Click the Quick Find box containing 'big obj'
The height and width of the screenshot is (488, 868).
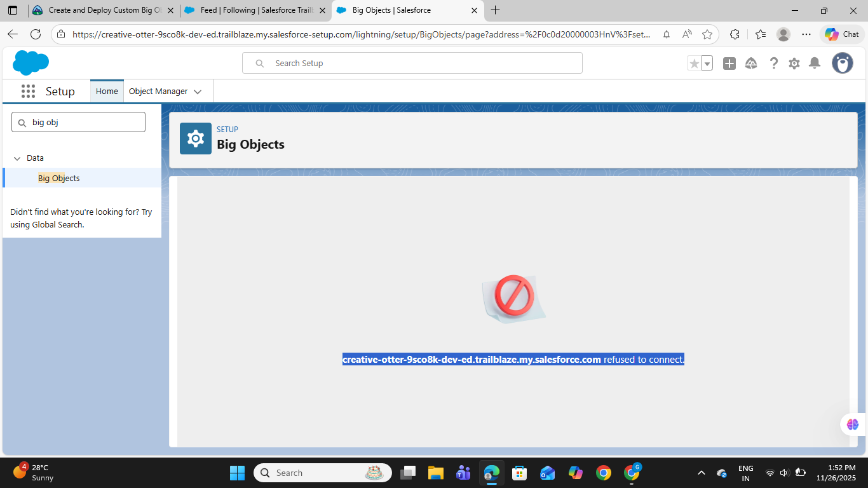click(78, 122)
